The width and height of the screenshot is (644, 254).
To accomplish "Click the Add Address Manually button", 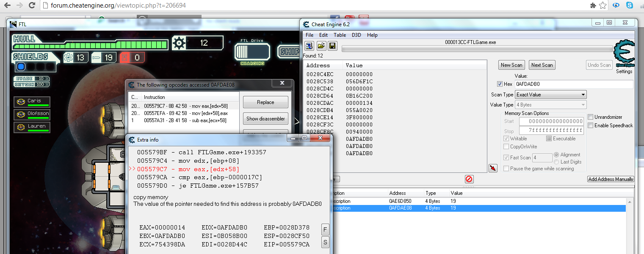I will pos(611,179).
